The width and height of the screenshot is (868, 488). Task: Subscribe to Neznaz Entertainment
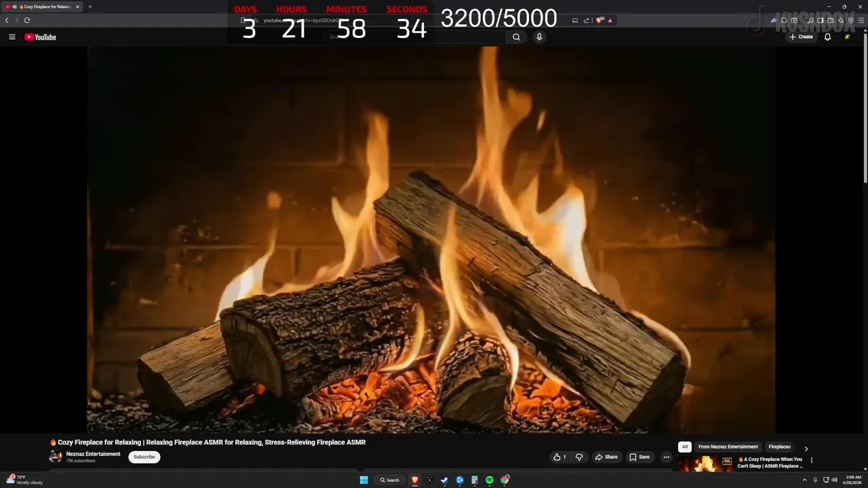[x=144, y=457]
